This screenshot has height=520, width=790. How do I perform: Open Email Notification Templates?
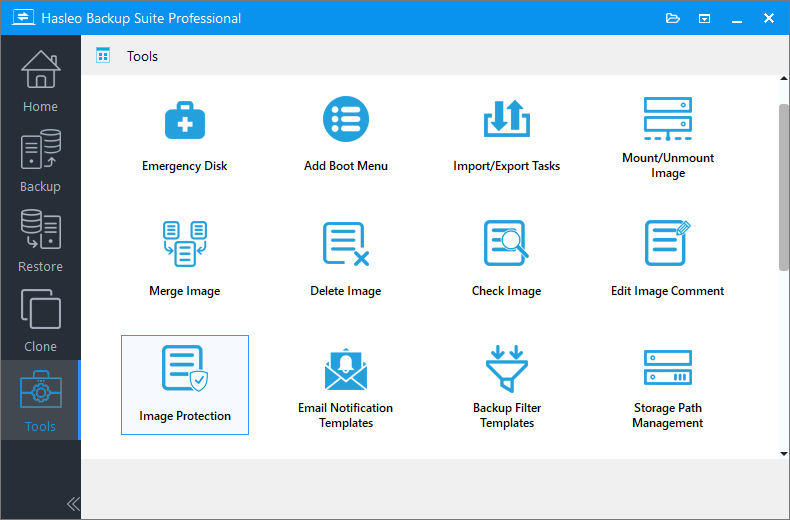point(346,385)
